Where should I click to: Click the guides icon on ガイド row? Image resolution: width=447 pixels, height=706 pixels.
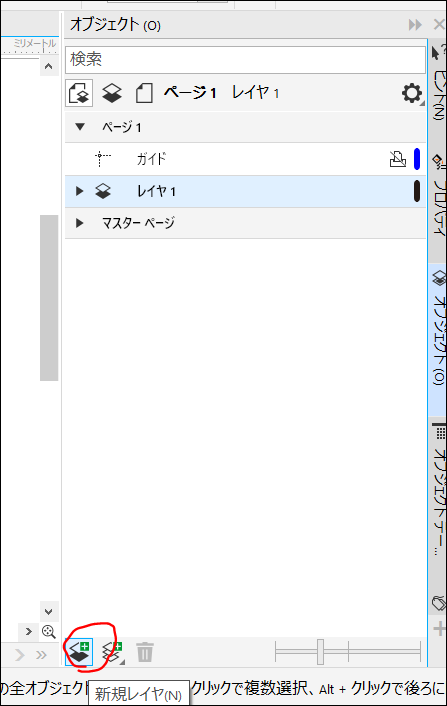[x=103, y=159]
